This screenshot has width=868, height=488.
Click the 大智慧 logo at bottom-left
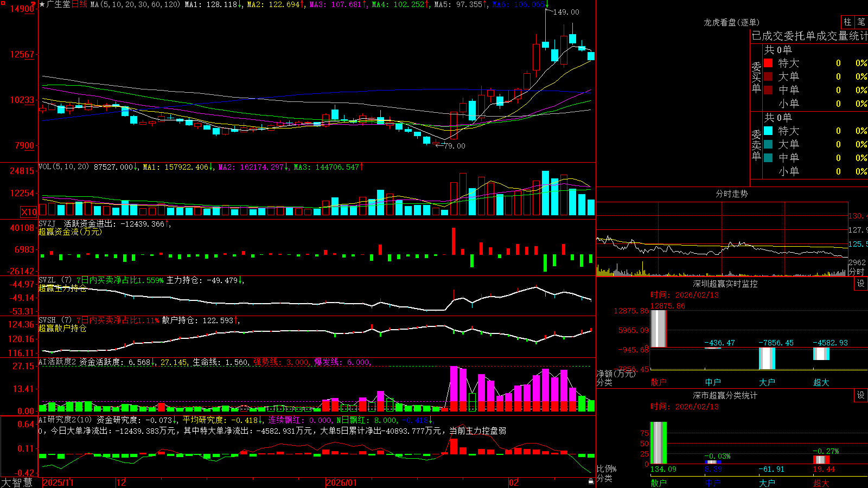[x=17, y=483]
